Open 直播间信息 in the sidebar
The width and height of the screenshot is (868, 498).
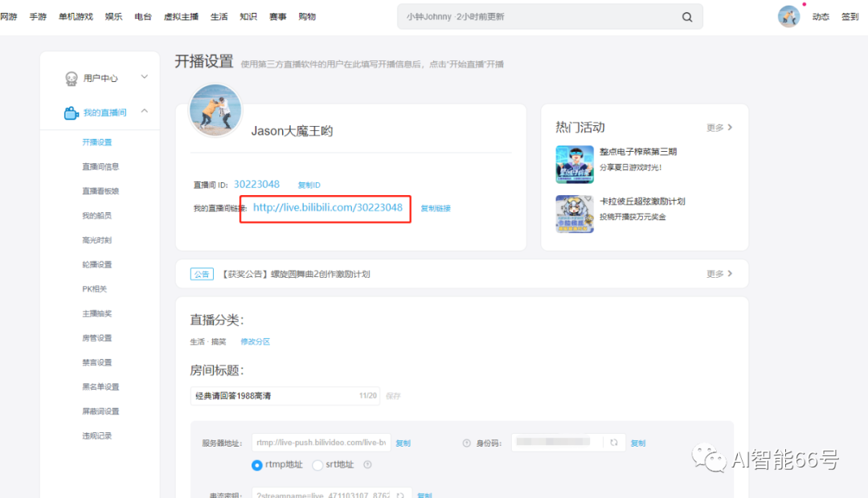[100, 166]
